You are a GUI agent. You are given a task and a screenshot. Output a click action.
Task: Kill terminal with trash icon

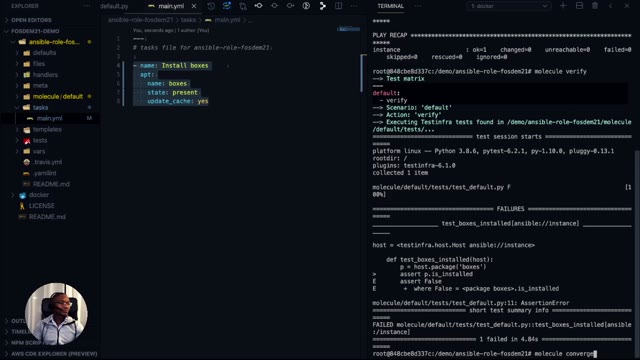[595, 6]
